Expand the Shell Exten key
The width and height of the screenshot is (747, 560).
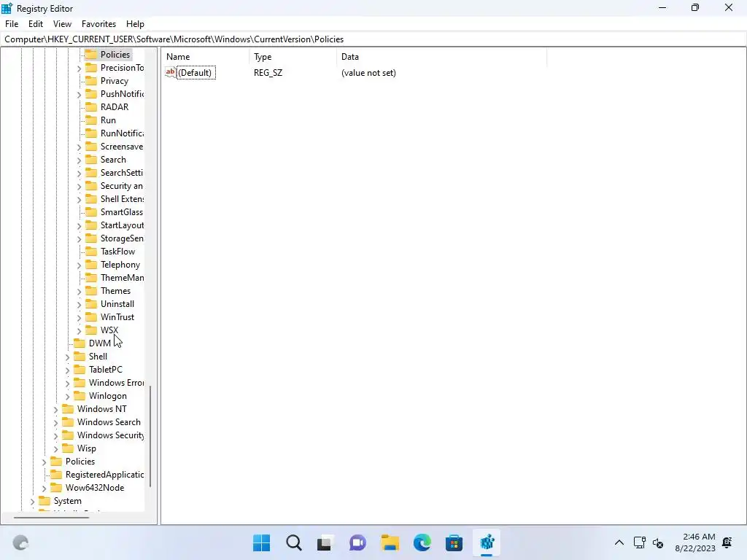pyautogui.click(x=79, y=199)
